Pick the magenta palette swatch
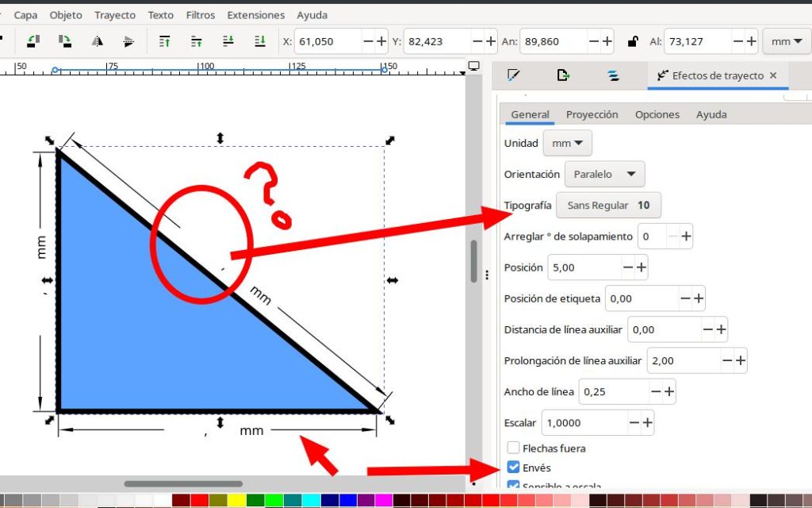 (385, 501)
